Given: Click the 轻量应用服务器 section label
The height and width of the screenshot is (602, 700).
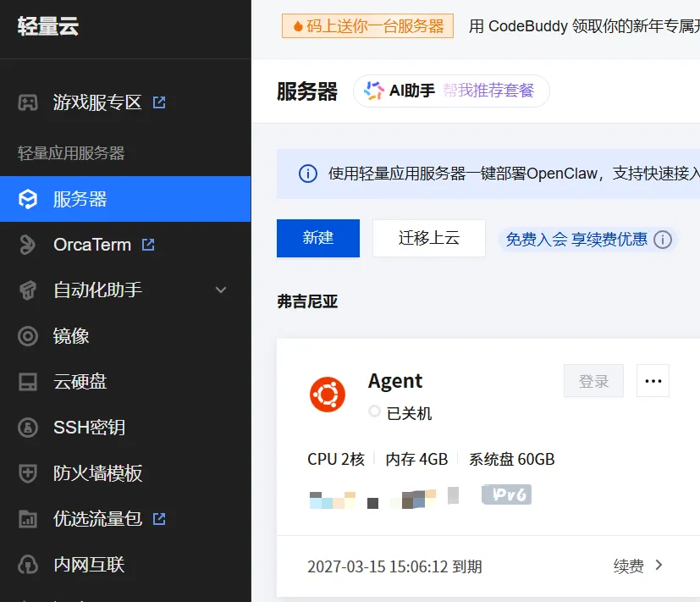Looking at the screenshot, I should point(71,153).
